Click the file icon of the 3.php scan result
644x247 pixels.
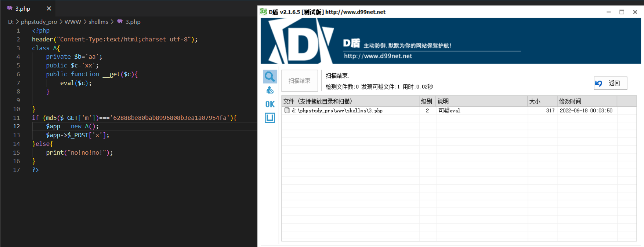click(287, 110)
